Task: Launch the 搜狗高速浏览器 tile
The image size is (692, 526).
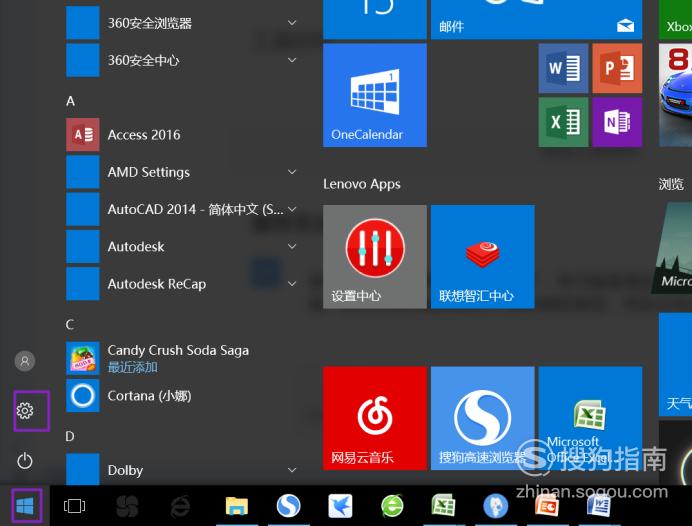Action: click(x=483, y=418)
